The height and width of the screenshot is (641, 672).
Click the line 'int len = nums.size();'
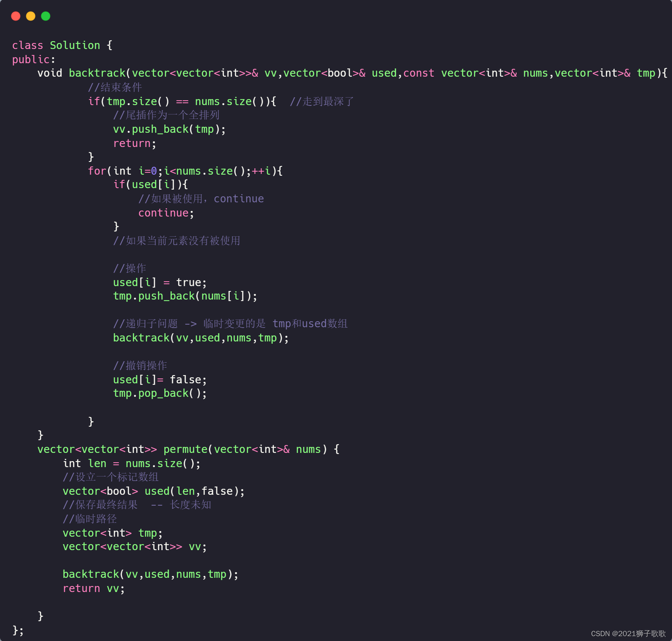click(132, 463)
